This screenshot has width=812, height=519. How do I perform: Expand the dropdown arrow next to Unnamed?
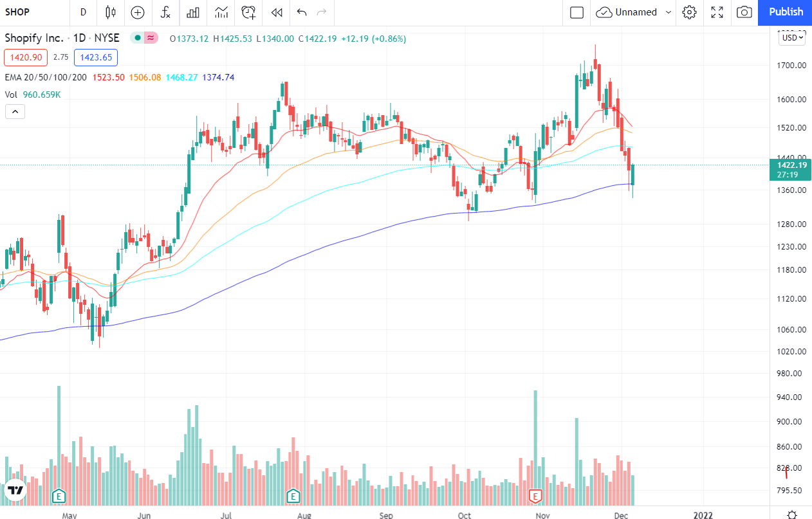point(668,12)
